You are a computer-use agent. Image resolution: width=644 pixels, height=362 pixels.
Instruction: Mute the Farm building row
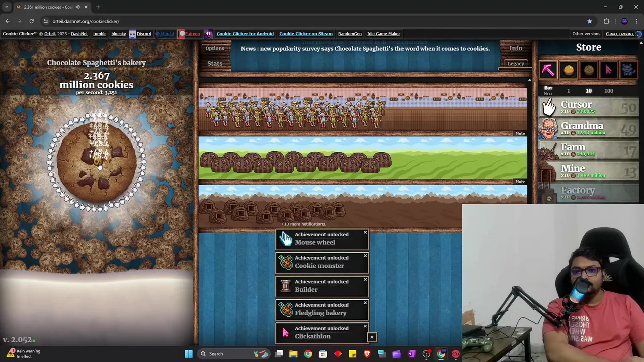(520, 182)
